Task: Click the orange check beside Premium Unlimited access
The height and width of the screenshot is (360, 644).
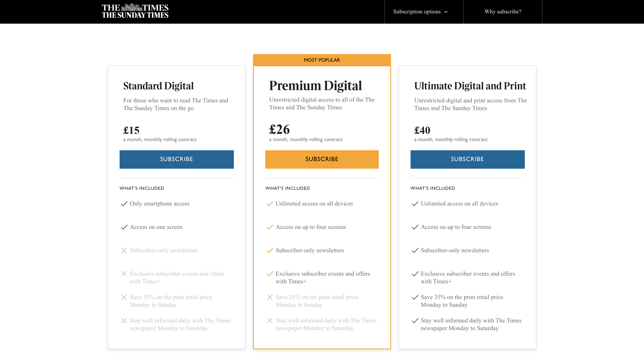Action: (270, 204)
